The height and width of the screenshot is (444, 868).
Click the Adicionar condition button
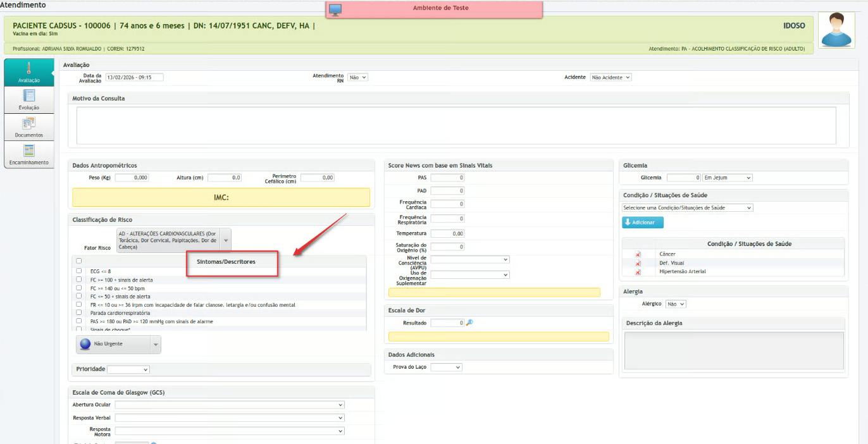[643, 223]
